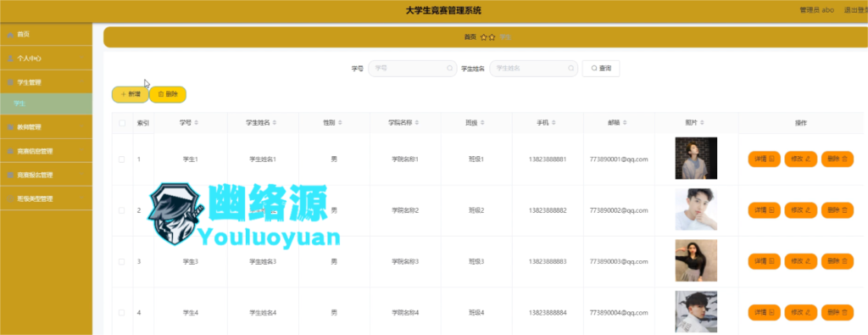This screenshot has height=335, width=868.
Task: Sort by 性别 column arrows
Action: [x=340, y=123]
